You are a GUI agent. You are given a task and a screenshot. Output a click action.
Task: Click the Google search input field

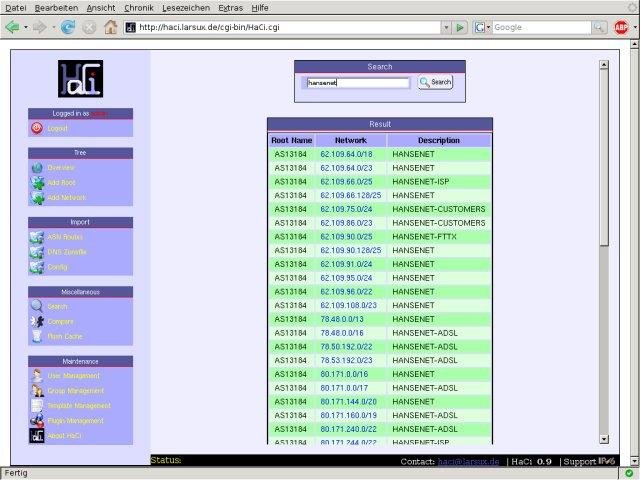click(541, 27)
